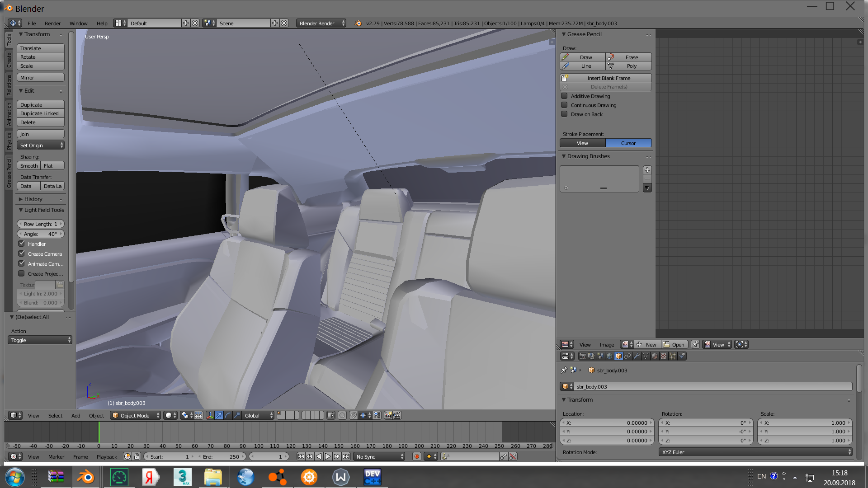868x488 pixels.
Task: Click the Angle value slider field
Action: click(41, 234)
